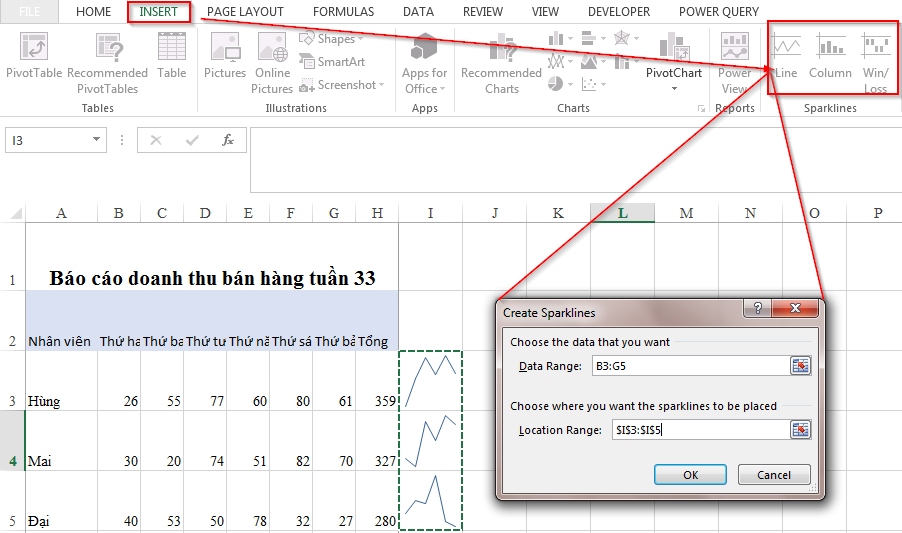Screen dimensions: 902x533
Task: Select the Tổng header cell
Action: click(377, 321)
